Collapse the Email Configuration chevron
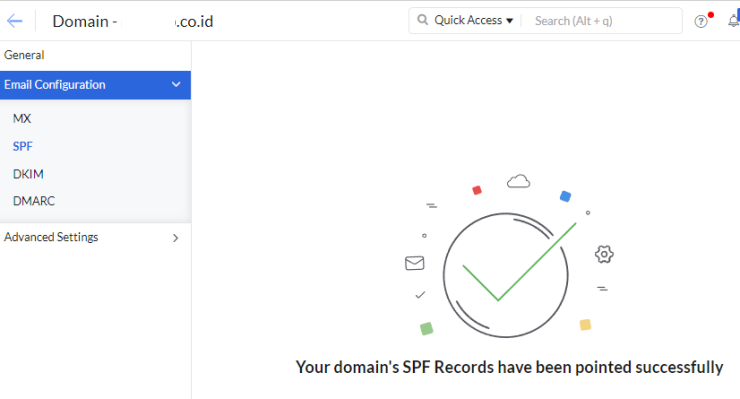Screen dimensions: 740x399 point(176,85)
